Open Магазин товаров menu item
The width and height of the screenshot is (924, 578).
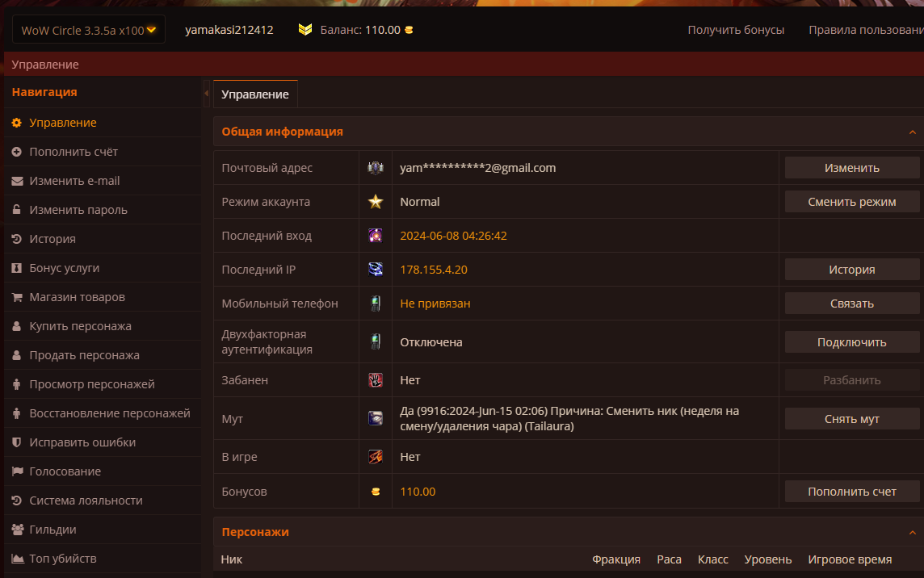[78, 297]
